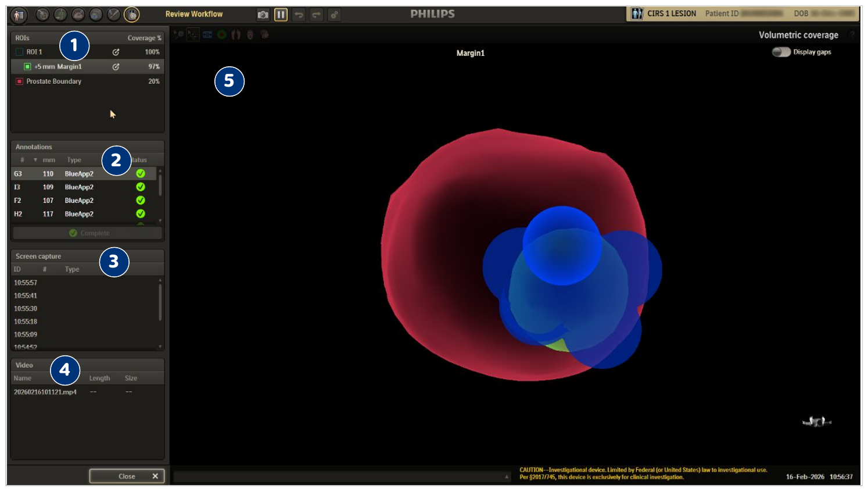This screenshot has height=492, width=868.
Task: Select the I3 109 annotation row
Action: [84, 187]
